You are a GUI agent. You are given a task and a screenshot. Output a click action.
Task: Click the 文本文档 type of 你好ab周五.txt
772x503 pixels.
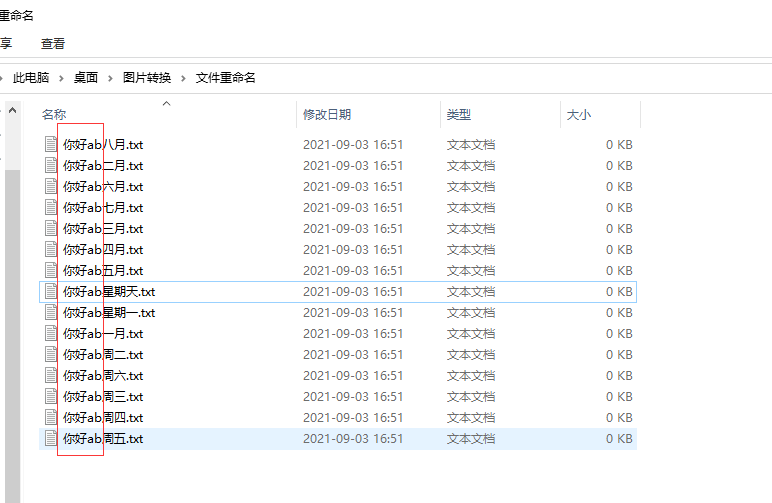coord(471,439)
